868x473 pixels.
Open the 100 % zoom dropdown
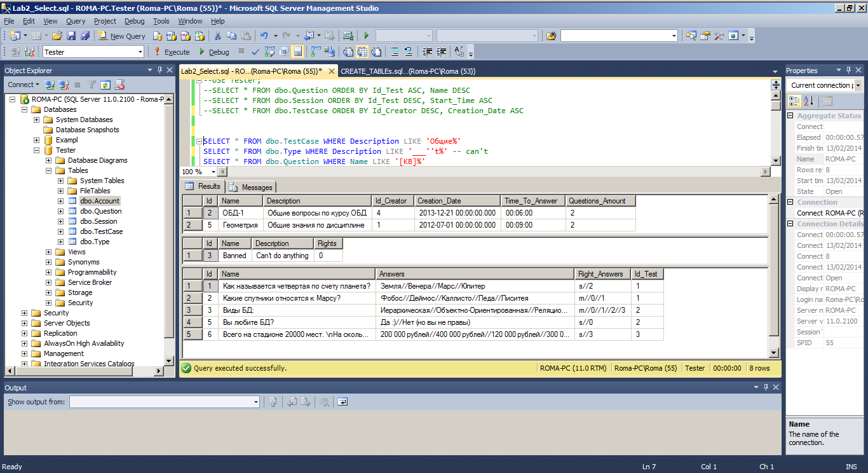215,172
